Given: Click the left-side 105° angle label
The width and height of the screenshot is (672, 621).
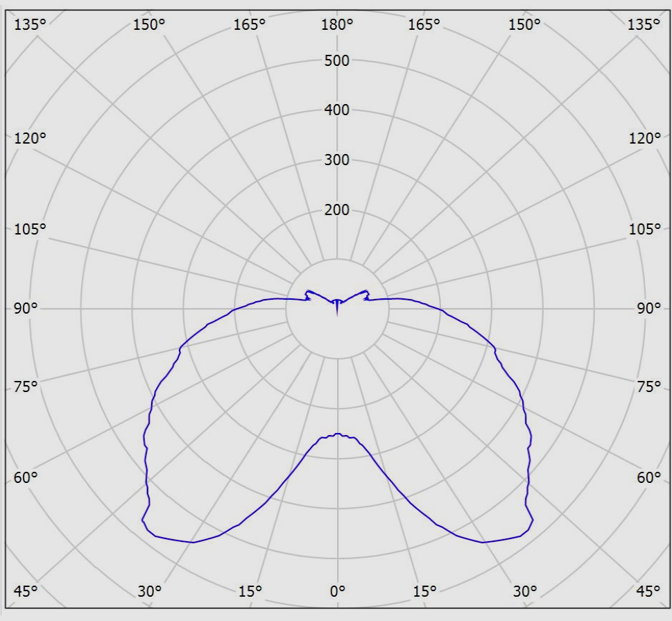Looking at the screenshot, I should 30,229.
